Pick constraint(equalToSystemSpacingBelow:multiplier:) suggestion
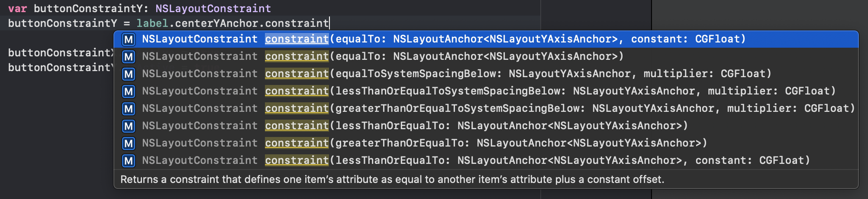The image size is (868, 199). tap(486, 74)
